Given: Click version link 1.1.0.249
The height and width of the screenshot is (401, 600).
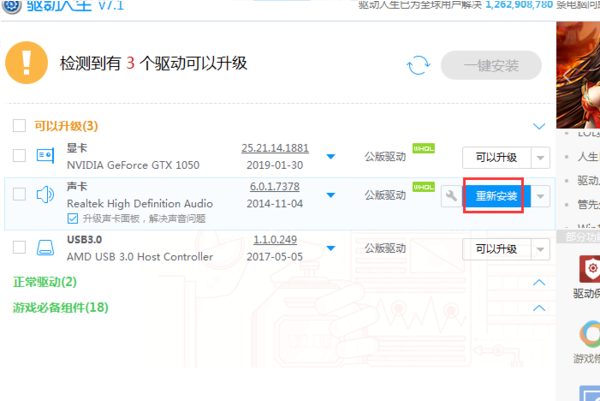Looking at the screenshot, I should click(275, 240).
